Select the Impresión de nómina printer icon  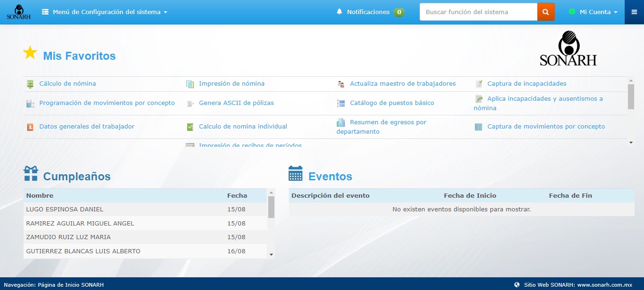click(x=190, y=83)
